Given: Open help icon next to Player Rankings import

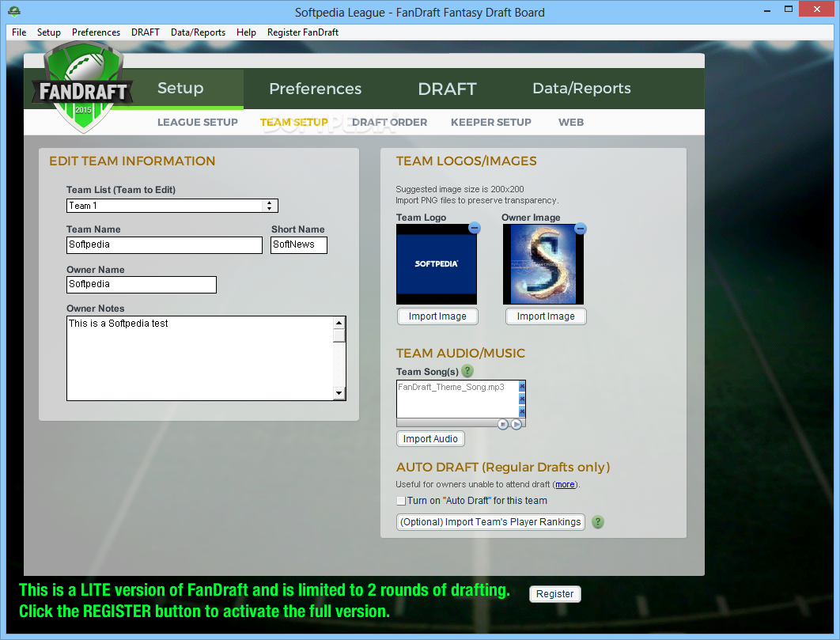Looking at the screenshot, I should [x=597, y=521].
